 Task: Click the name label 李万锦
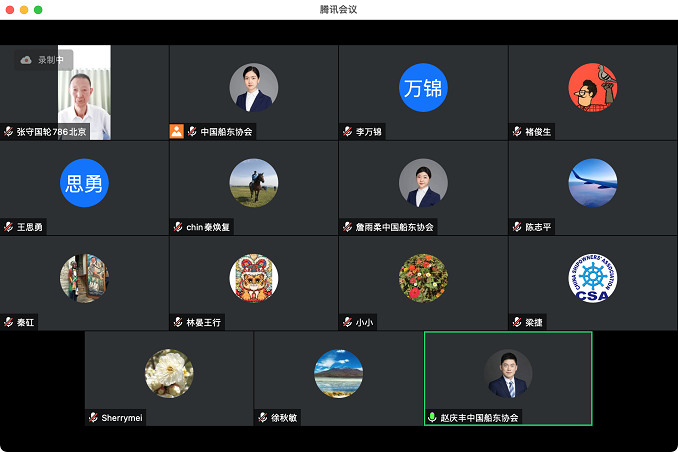(x=368, y=132)
